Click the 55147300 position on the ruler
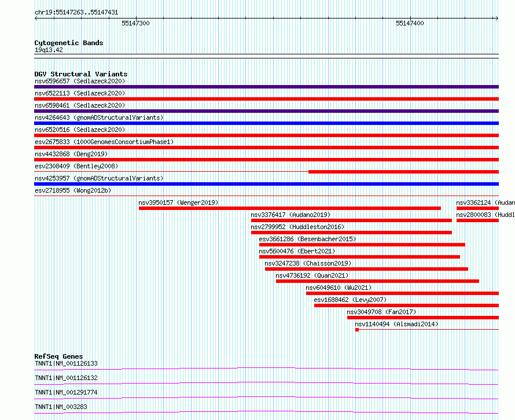 pyautogui.click(x=135, y=23)
